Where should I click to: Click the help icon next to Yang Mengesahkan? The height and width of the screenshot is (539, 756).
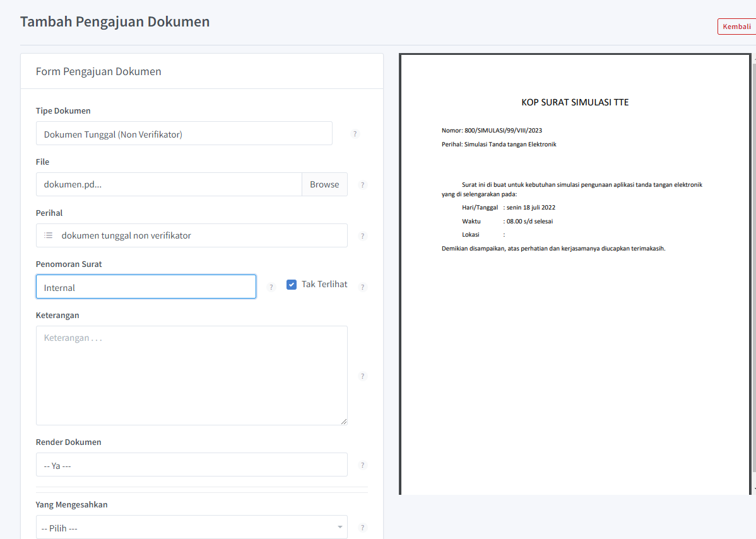pyautogui.click(x=362, y=528)
